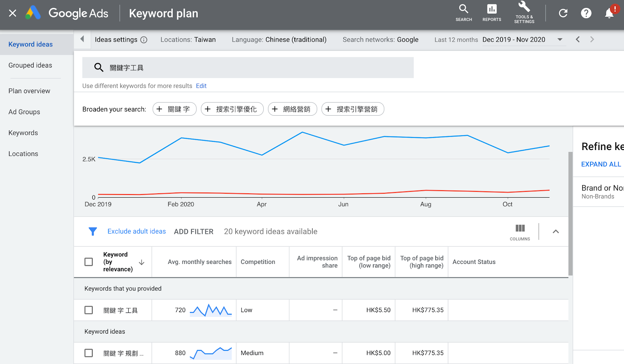Image resolution: width=624 pixels, height=364 pixels.
Task: Click the Edit keywords link
Action: (x=201, y=86)
